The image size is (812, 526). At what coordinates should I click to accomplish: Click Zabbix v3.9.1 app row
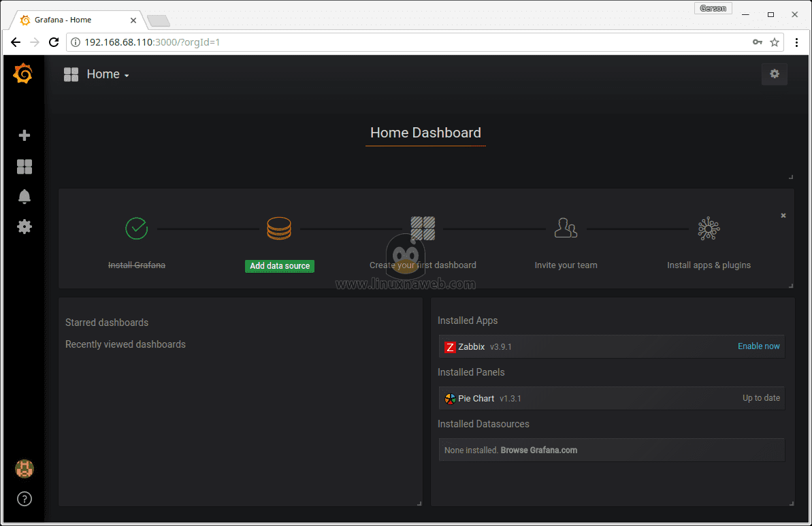tap(612, 347)
